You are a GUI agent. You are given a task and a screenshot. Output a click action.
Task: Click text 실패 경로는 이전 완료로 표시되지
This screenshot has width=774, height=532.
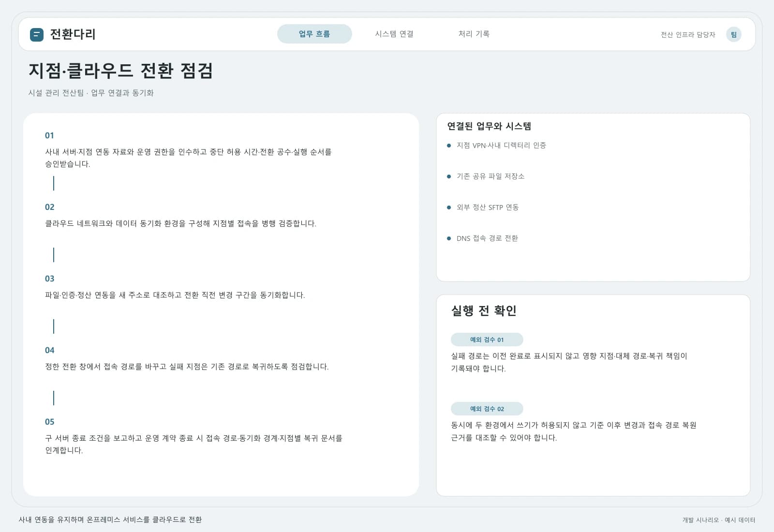pyautogui.click(x=569, y=362)
